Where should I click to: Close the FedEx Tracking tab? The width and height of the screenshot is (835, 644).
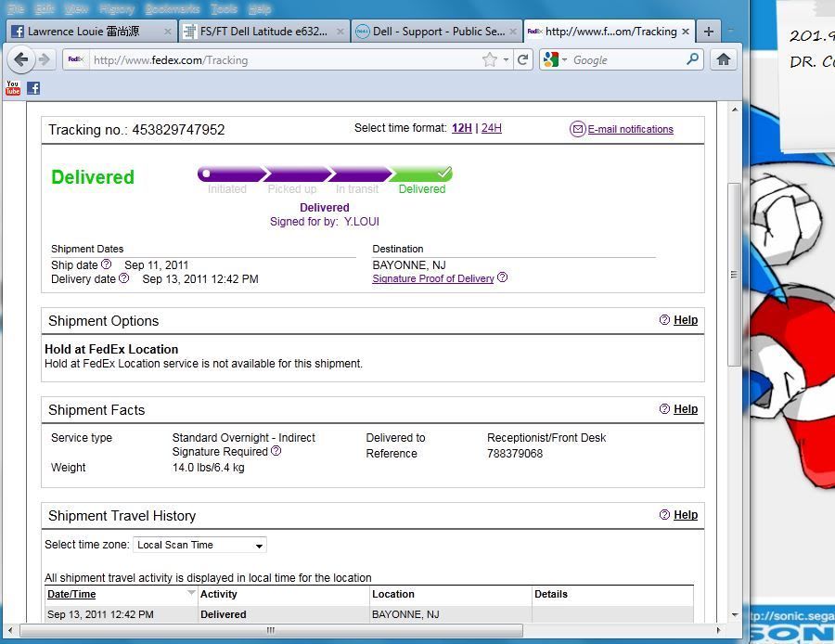(686, 32)
